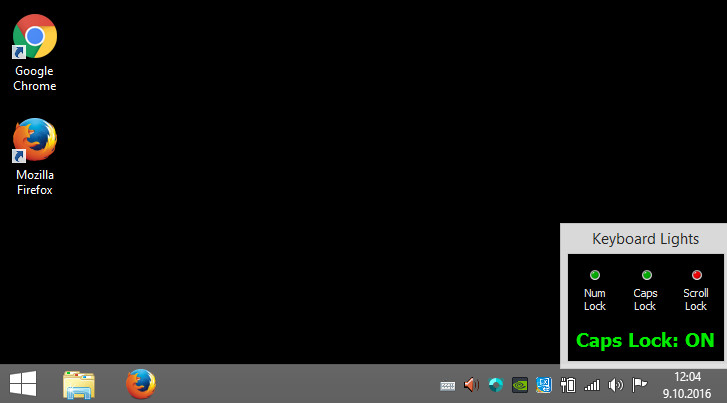
Task: Click the 'Caps Lock: ON' status text
Action: [x=645, y=340]
